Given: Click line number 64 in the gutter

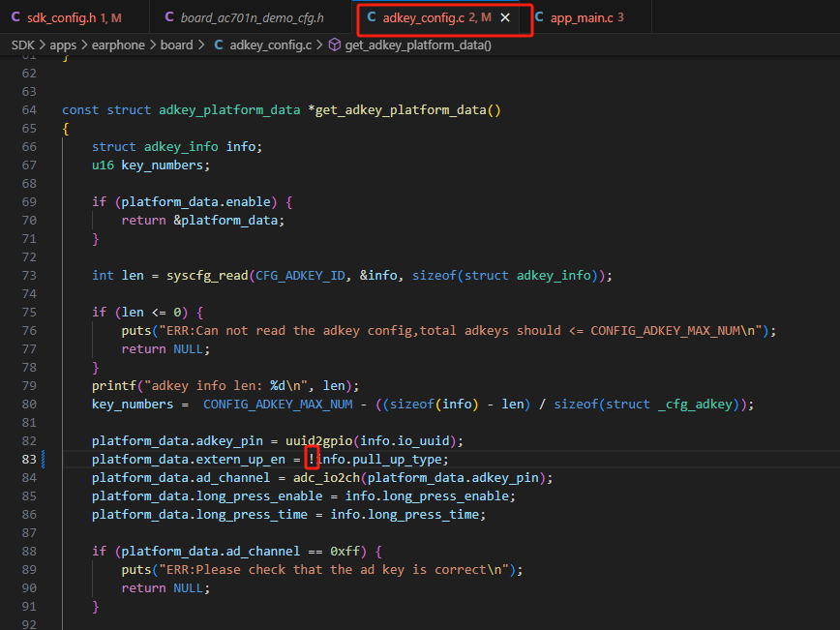Looking at the screenshot, I should pos(29,109).
